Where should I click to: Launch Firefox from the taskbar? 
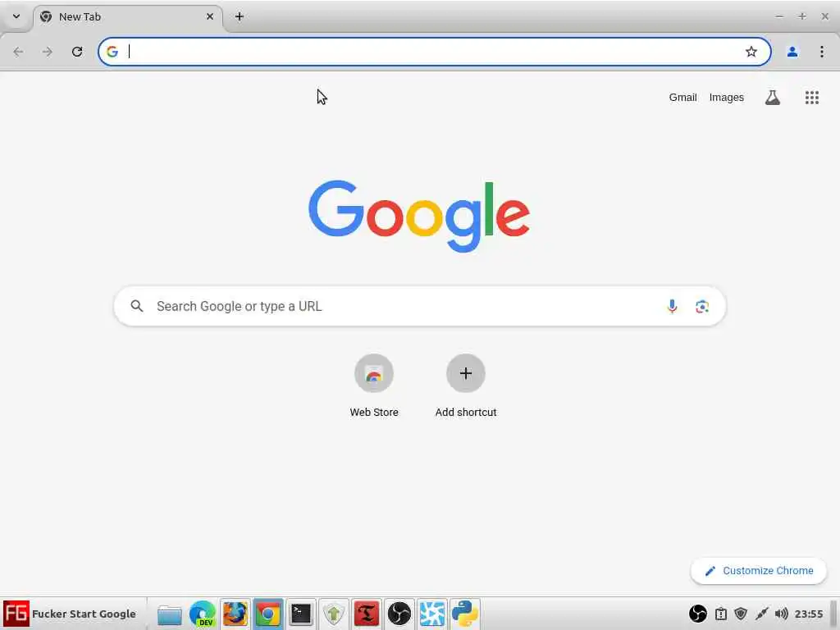click(235, 614)
